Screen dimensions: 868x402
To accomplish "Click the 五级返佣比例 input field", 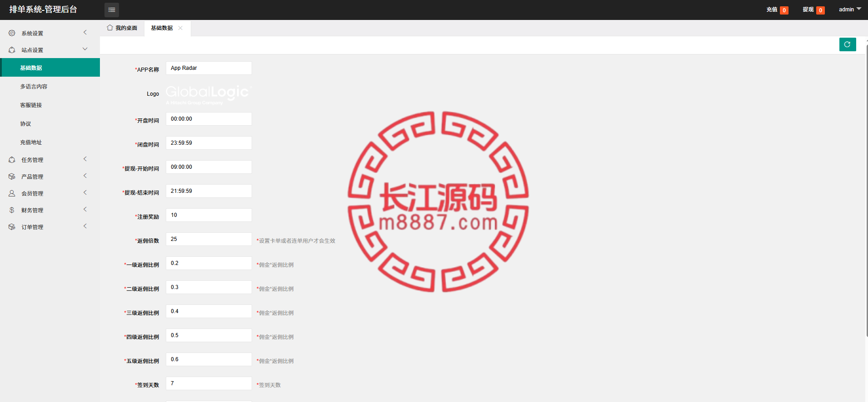I will point(209,359).
